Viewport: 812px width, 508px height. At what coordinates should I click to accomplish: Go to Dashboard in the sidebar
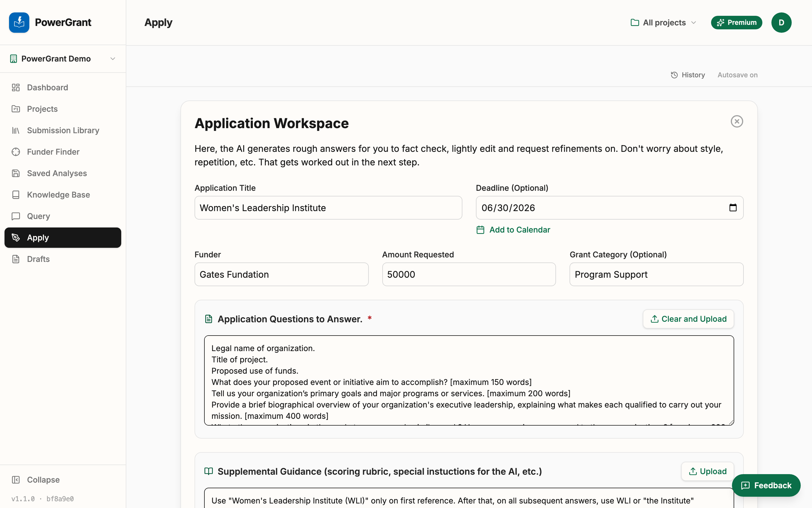point(63,87)
